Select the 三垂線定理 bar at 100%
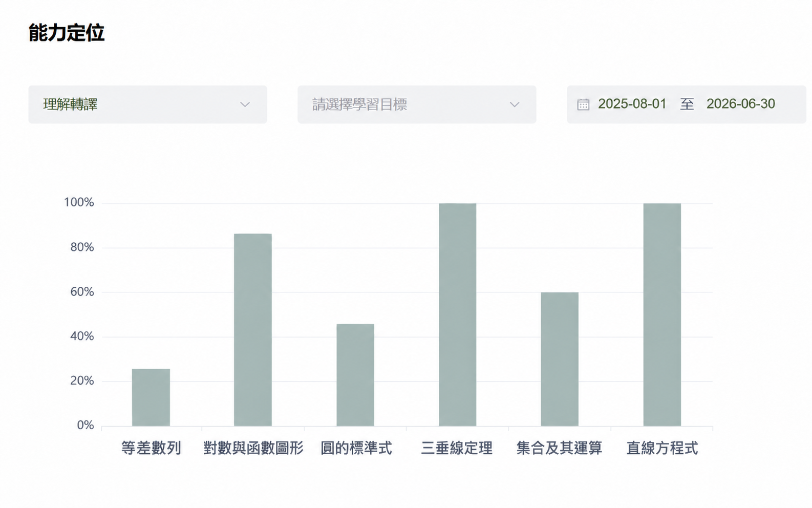Screen dimensions: 812x508 pos(458,314)
